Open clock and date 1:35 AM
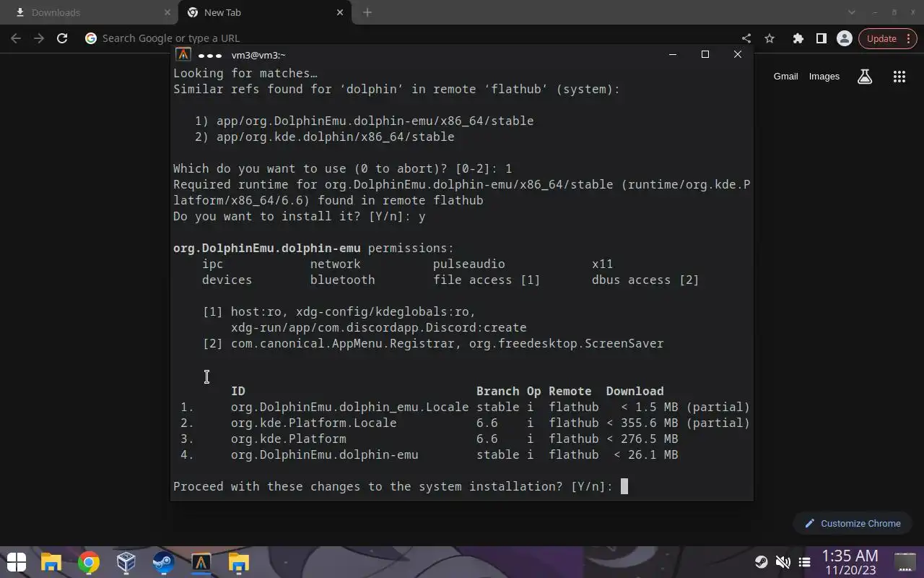 click(x=850, y=562)
